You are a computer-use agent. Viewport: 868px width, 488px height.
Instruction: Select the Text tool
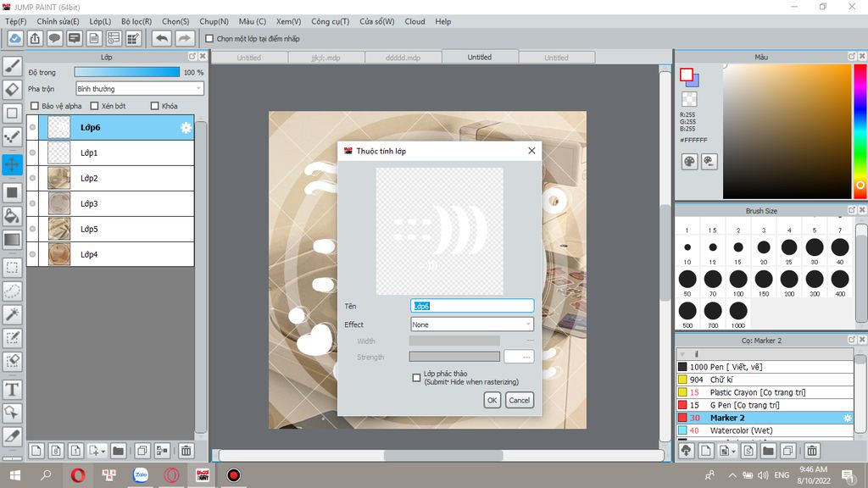(x=12, y=390)
